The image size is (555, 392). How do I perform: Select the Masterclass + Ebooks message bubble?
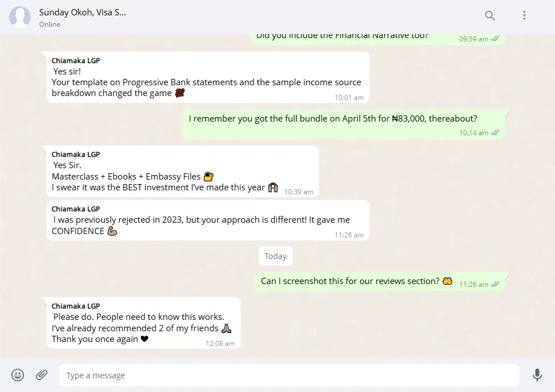point(183,172)
